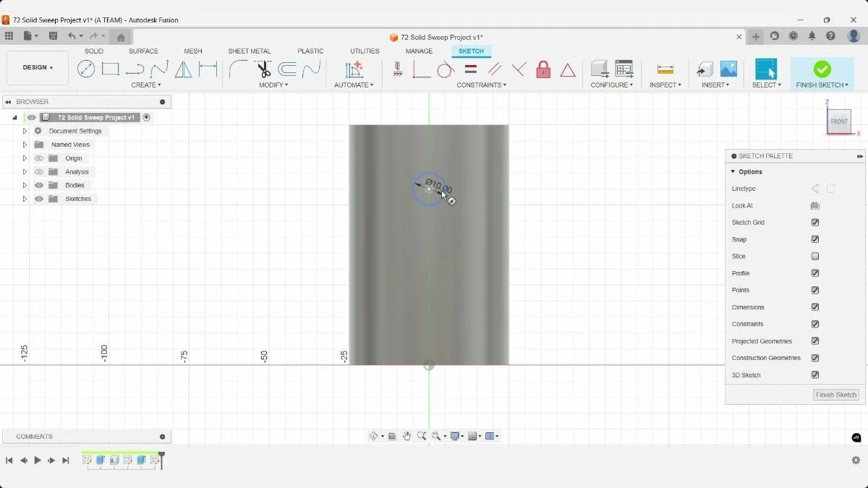Toggle the Constraints checkbox
Image resolution: width=868 pixels, height=488 pixels.
[x=815, y=324]
